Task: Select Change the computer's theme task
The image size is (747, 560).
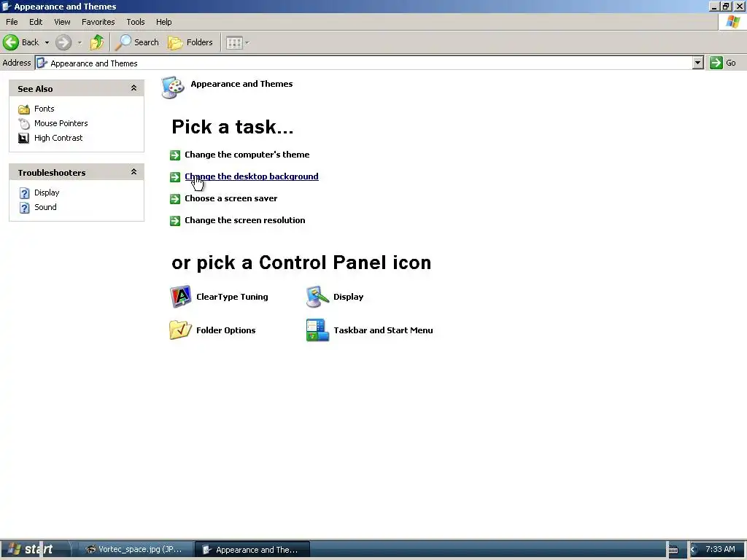Action: click(247, 155)
